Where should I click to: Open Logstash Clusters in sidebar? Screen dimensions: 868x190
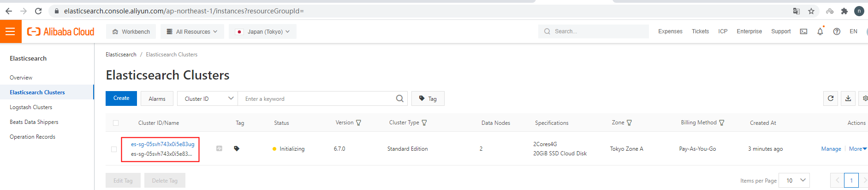pos(31,107)
